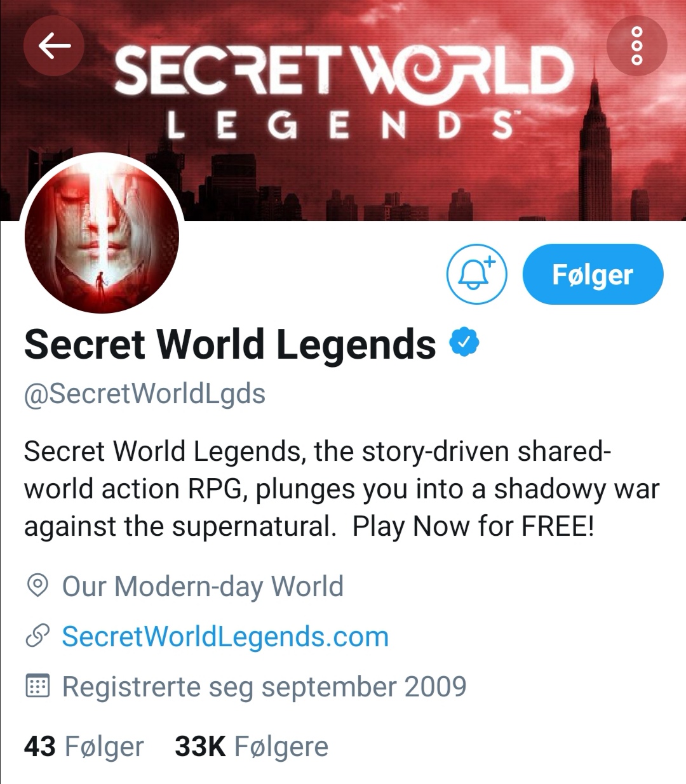Tap the Our Modern-day World location text
Image resolution: width=686 pixels, height=784 pixels.
coord(203,586)
